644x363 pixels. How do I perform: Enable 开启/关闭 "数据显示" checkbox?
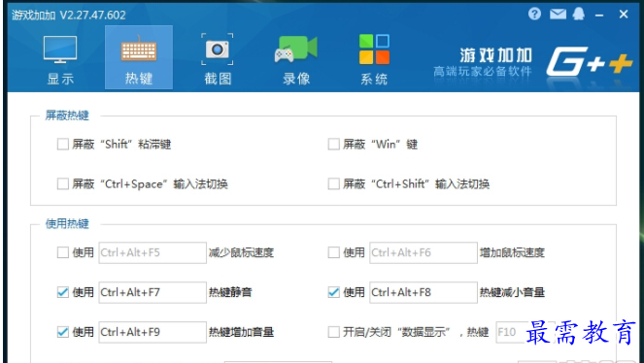point(333,332)
